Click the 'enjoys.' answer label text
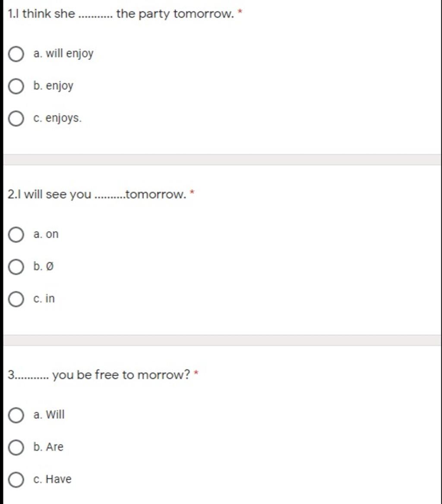This screenshot has height=504, width=442. [x=63, y=118]
